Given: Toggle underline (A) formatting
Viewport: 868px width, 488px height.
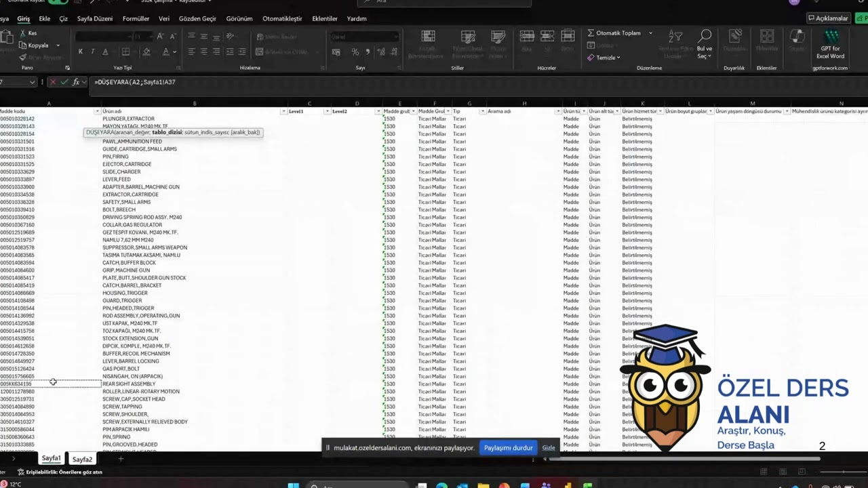Looking at the screenshot, I should [x=105, y=52].
